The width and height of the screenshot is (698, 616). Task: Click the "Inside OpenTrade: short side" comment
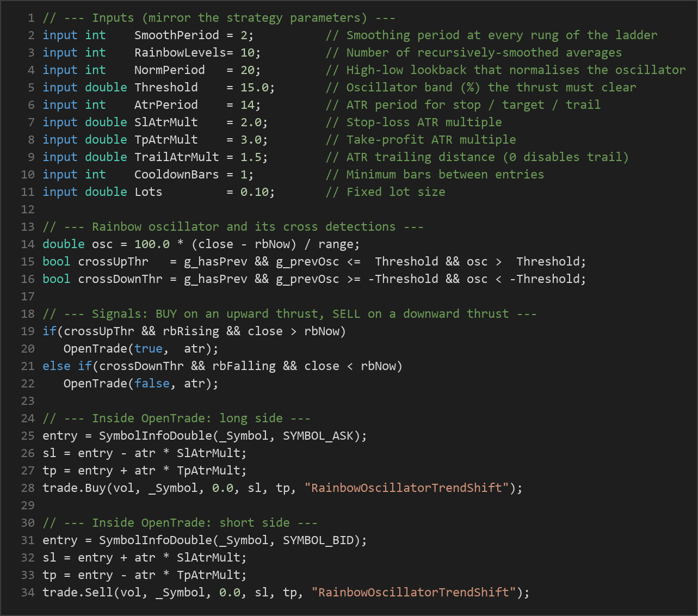191,523
